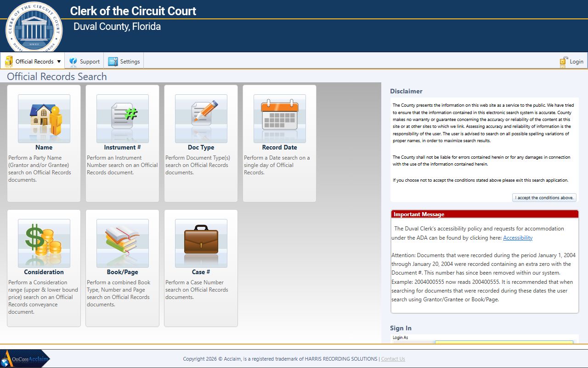Click the "Clerk of the Circuit Court" title
588x368 pixels.
(133, 11)
